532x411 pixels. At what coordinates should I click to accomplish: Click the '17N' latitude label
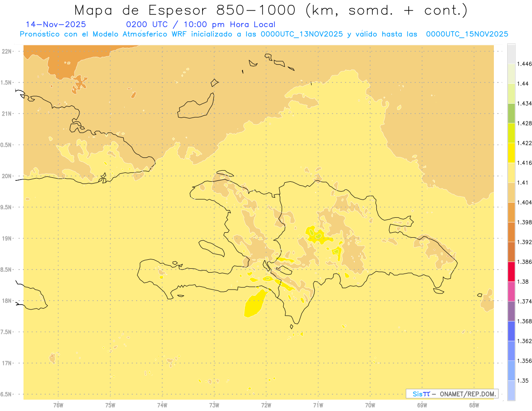(x=7, y=363)
